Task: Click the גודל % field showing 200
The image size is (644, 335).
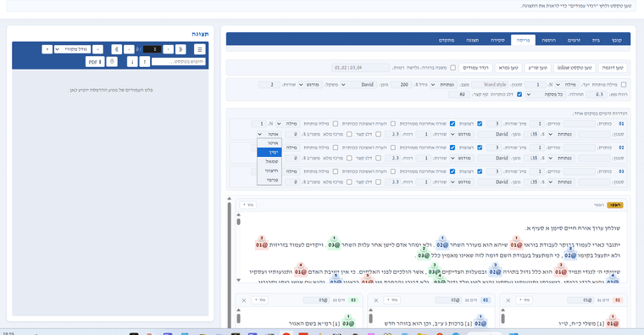Action: coord(402,85)
